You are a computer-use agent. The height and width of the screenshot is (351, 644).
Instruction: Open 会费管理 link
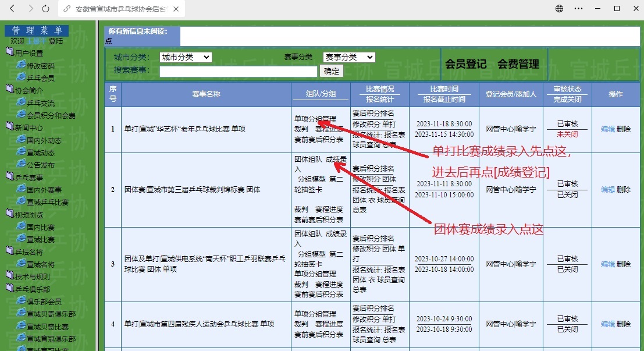tap(518, 65)
